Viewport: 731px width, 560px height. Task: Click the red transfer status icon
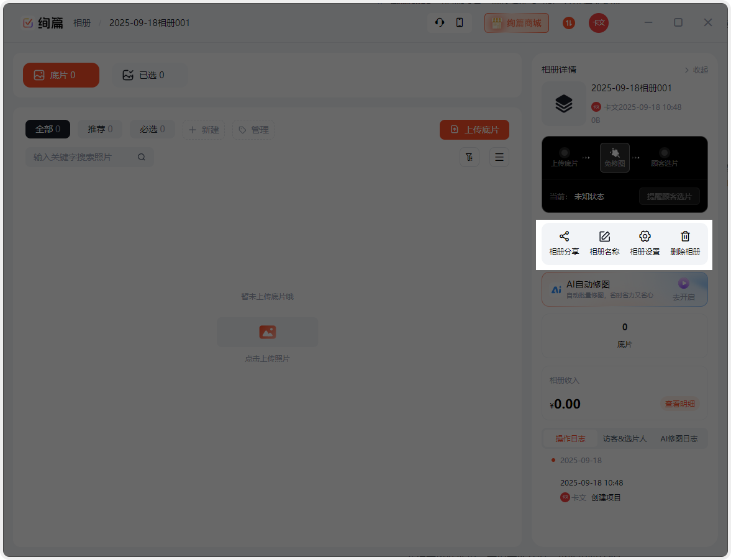click(569, 23)
